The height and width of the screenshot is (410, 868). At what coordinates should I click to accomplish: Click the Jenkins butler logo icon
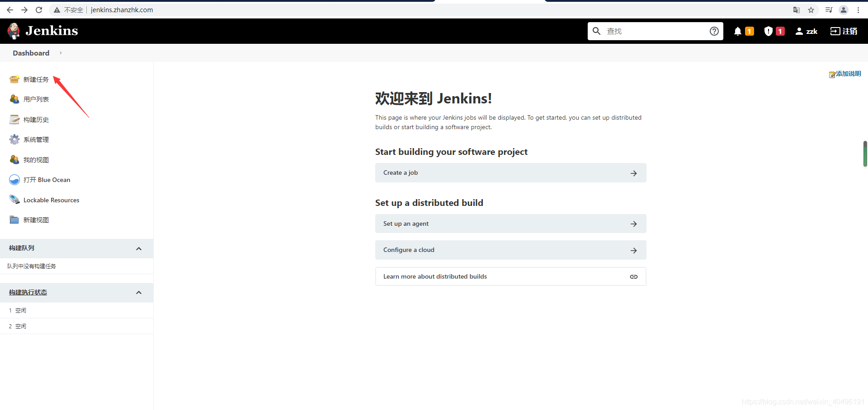[14, 31]
